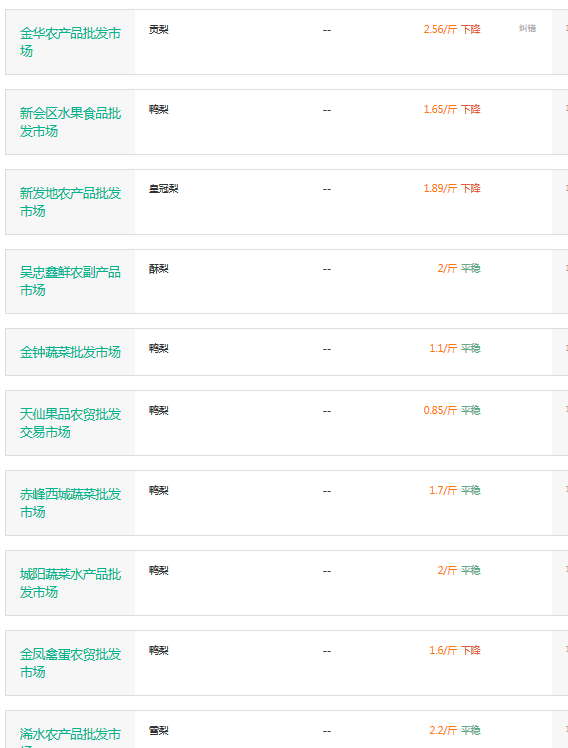Select the 皇冠梨 product name
This screenshot has height=748, width=568.
[164, 188]
